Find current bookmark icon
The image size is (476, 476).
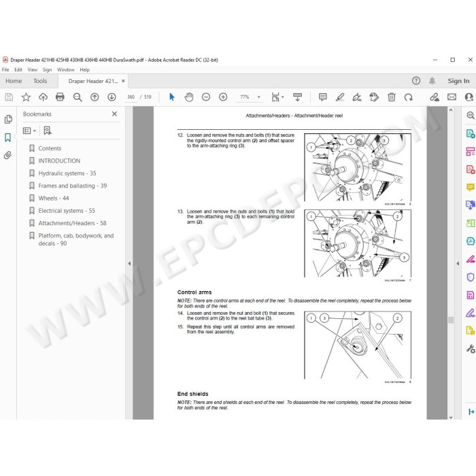[48, 131]
